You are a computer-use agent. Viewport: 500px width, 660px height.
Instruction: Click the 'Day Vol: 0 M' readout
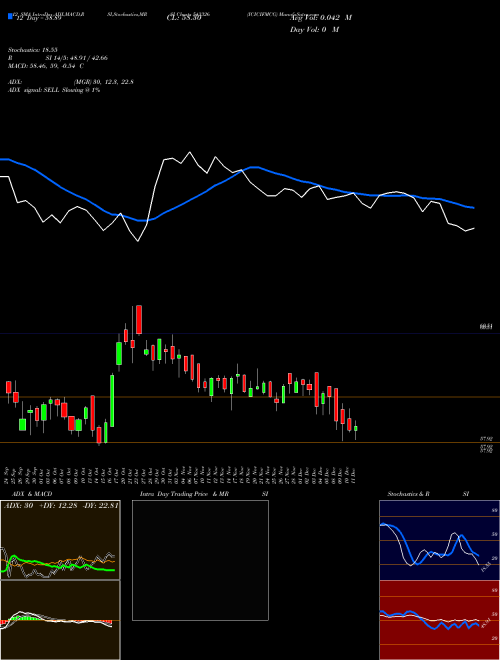(x=314, y=29)
